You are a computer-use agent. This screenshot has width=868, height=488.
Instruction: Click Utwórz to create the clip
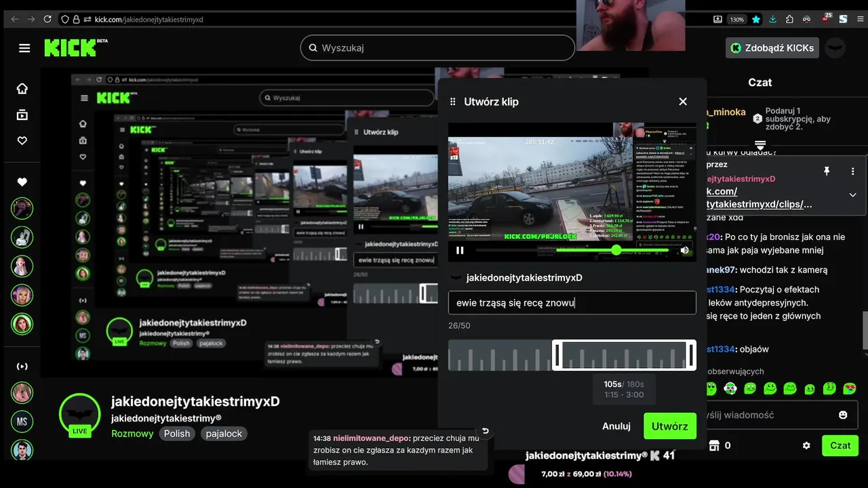[669, 426]
